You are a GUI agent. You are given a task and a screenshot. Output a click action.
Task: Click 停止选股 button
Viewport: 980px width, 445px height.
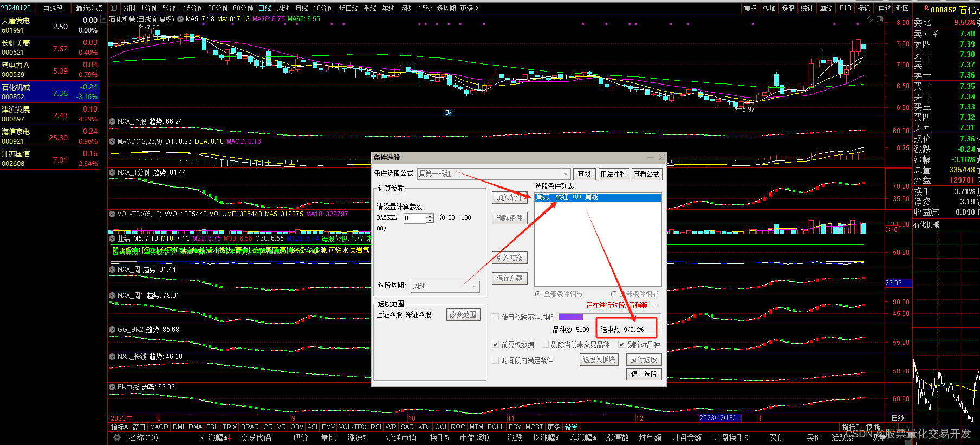pos(644,374)
